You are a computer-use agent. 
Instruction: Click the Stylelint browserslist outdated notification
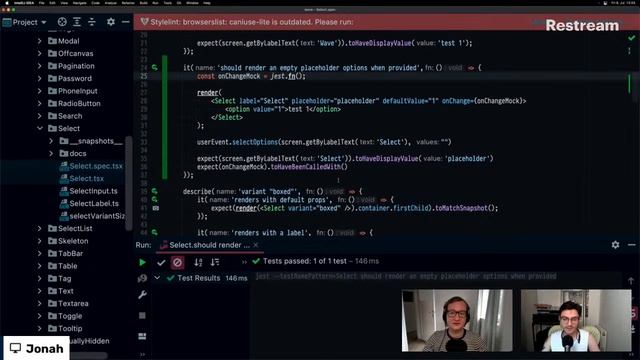[x=252, y=22]
